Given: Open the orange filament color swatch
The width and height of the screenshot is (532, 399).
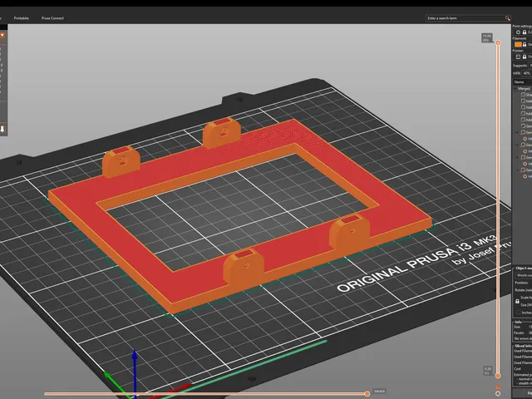Looking at the screenshot, I should [518, 44].
